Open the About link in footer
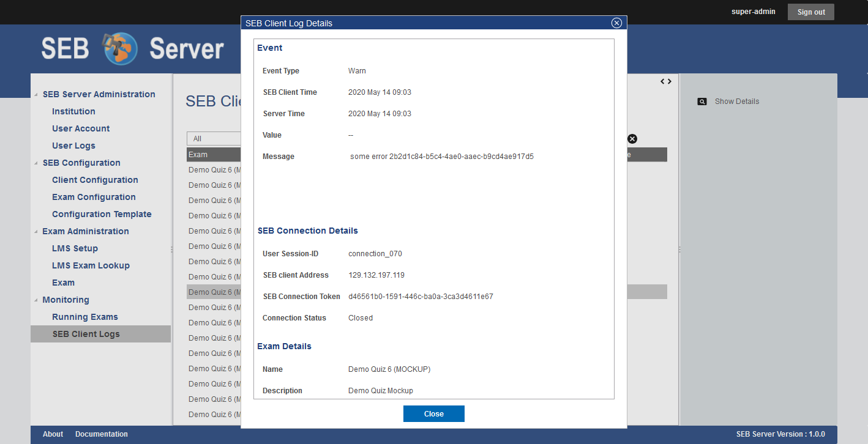Image resolution: width=868 pixels, height=444 pixels. (x=53, y=434)
